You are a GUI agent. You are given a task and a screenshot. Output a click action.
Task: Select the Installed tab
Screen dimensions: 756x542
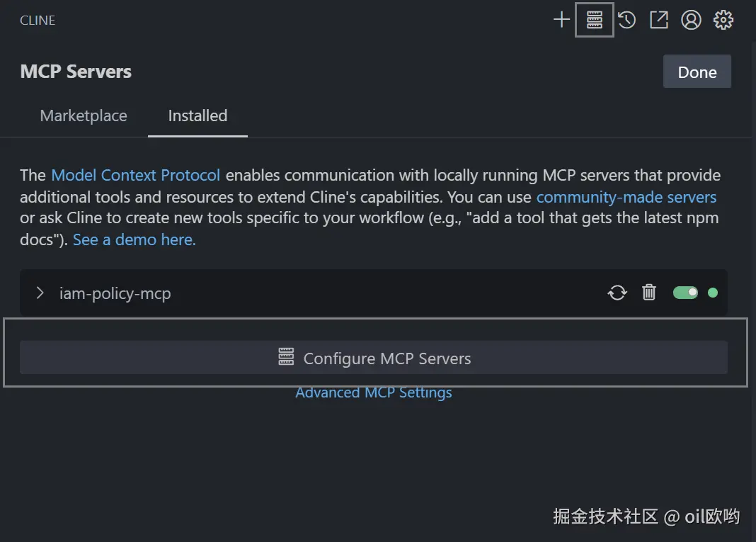197,115
